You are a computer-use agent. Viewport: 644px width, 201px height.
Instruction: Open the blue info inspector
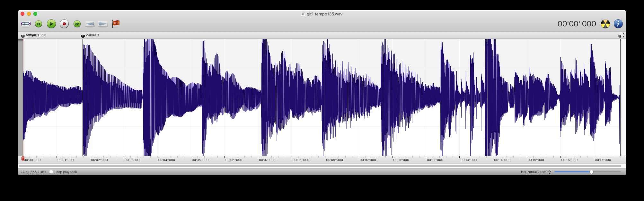point(618,24)
